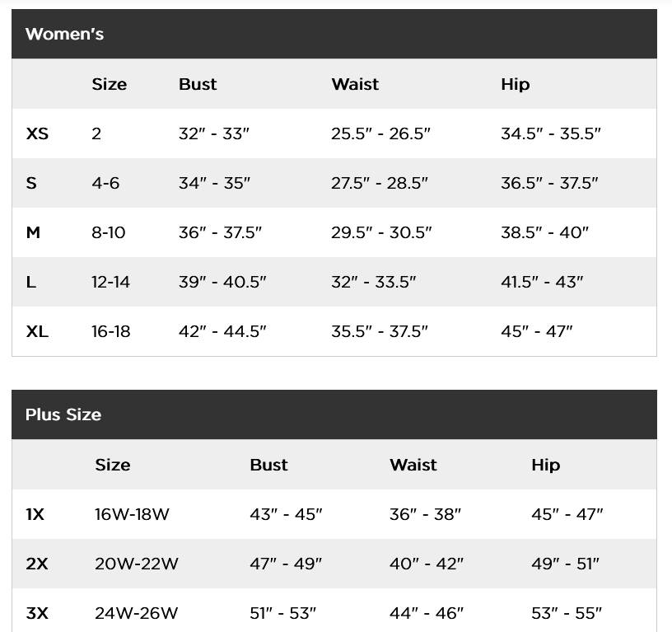Click the 24W-26W size cell
This screenshot has height=632, width=672.
(136, 613)
